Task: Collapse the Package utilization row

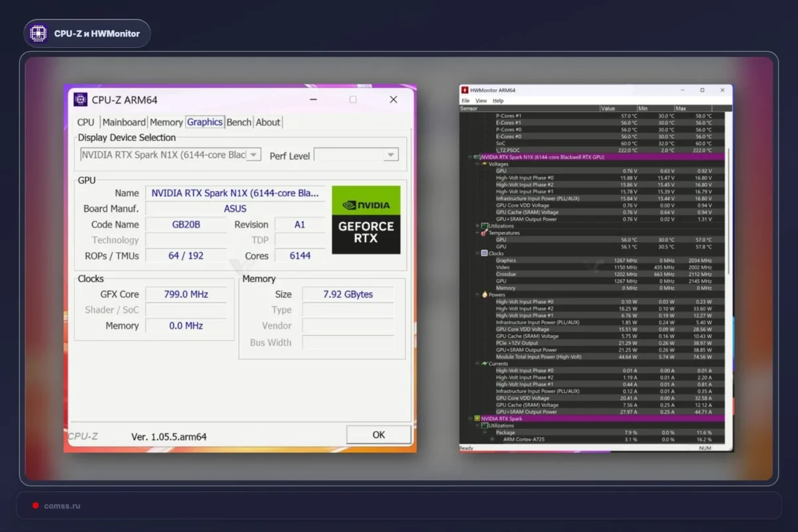Action: click(x=485, y=433)
